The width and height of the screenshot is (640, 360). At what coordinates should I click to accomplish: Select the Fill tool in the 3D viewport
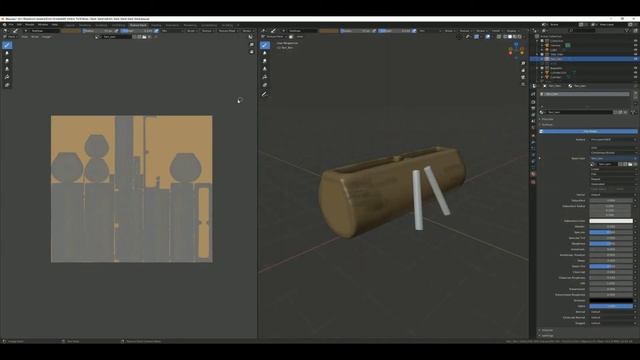(265, 77)
